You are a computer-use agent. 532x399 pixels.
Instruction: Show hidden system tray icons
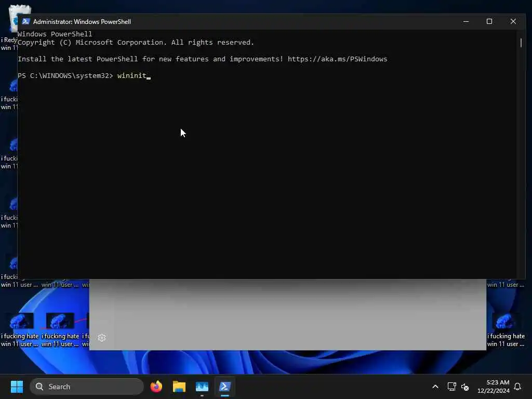435,387
